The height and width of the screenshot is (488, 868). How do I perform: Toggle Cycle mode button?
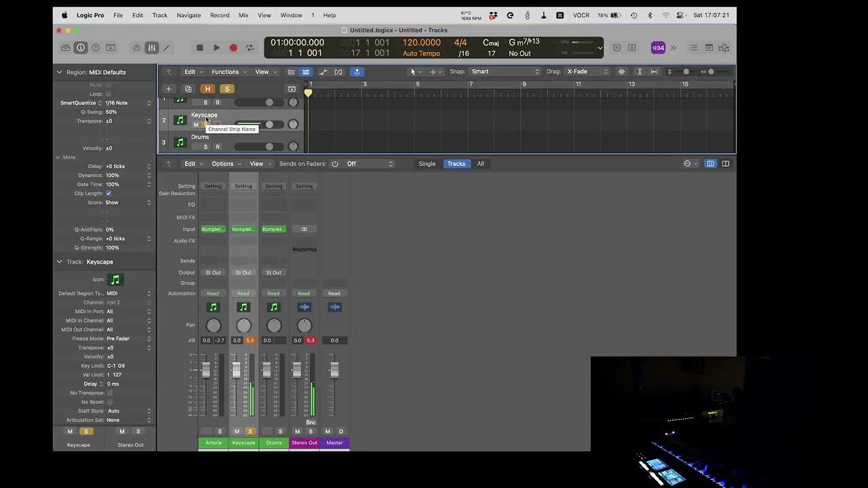[250, 47]
